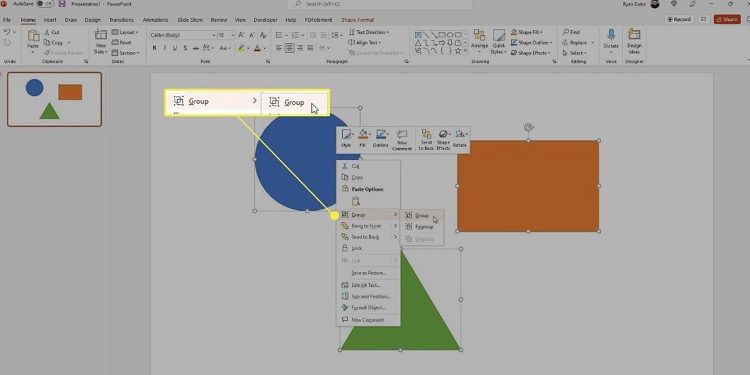Click New Comment on the mini toolbar
750x375 pixels.
tap(402, 140)
